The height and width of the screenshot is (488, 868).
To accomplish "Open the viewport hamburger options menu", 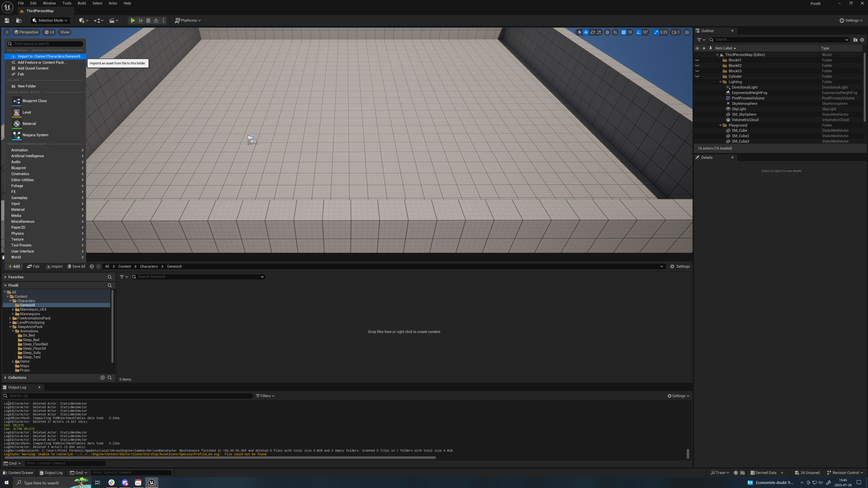I will tap(7, 32).
